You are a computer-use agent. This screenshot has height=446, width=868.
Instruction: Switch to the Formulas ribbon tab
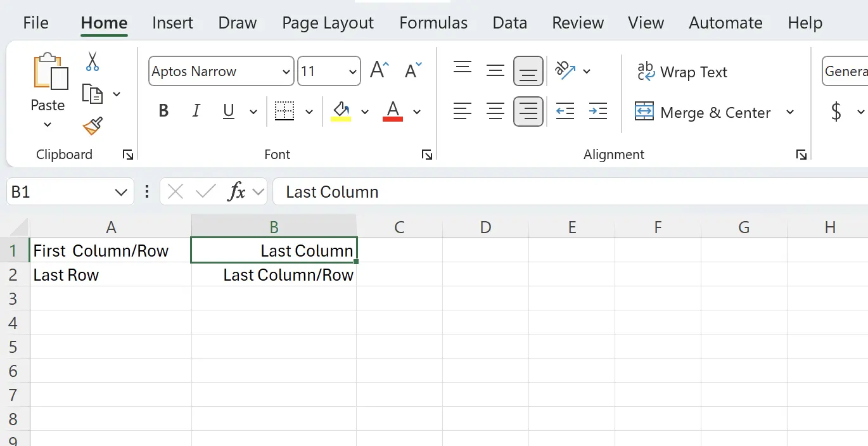[x=433, y=23]
